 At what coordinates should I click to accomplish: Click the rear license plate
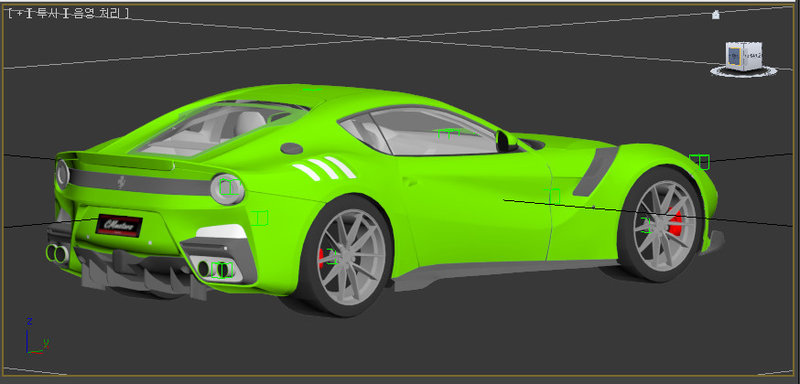tap(119, 225)
